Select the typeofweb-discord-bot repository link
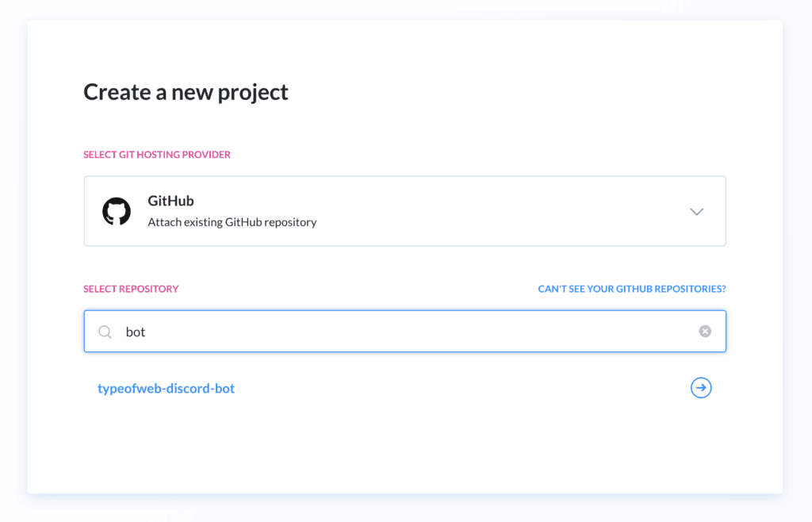The image size is (812, 522). coord(167,389)
